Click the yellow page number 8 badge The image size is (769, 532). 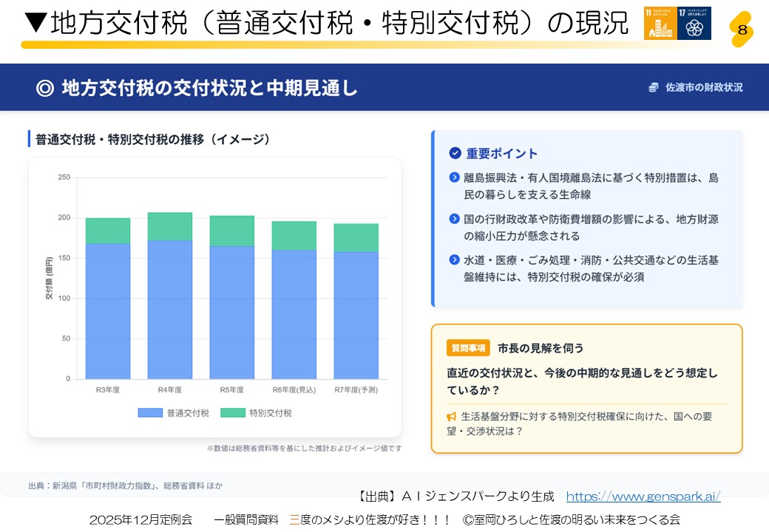click(742, 30)
